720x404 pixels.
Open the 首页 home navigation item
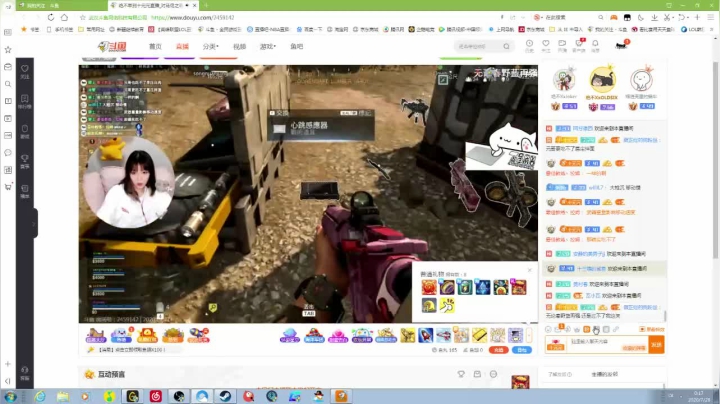[155, 46]
